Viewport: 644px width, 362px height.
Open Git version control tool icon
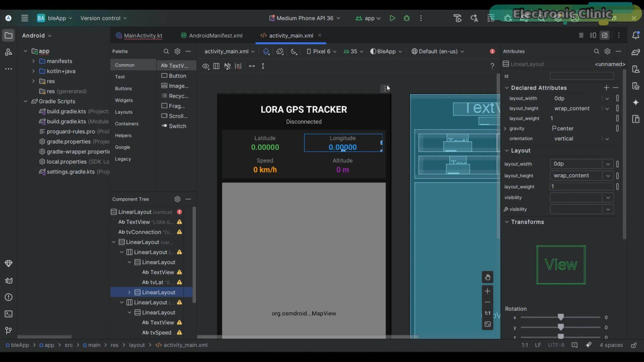coord(8,331)
